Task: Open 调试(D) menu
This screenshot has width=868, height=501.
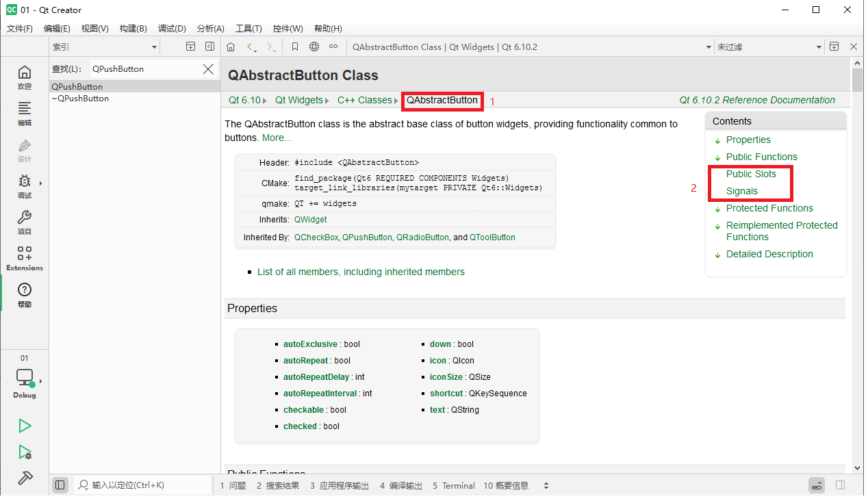Action: (172, 28)
